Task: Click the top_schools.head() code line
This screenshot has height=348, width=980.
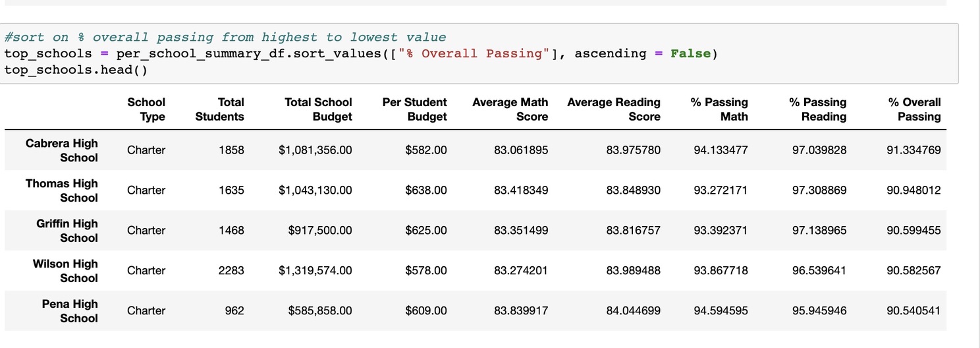Action: (x=76, y=69)
